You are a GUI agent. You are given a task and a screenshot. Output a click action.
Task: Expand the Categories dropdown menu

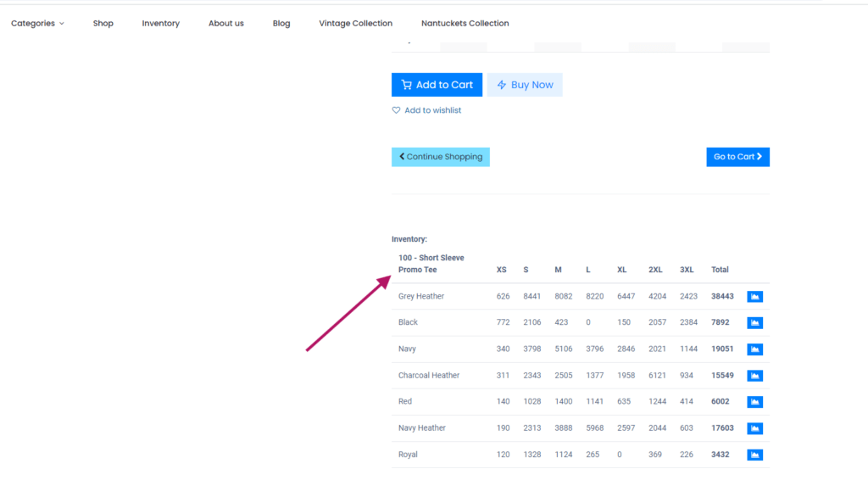[x=37, y=24]
